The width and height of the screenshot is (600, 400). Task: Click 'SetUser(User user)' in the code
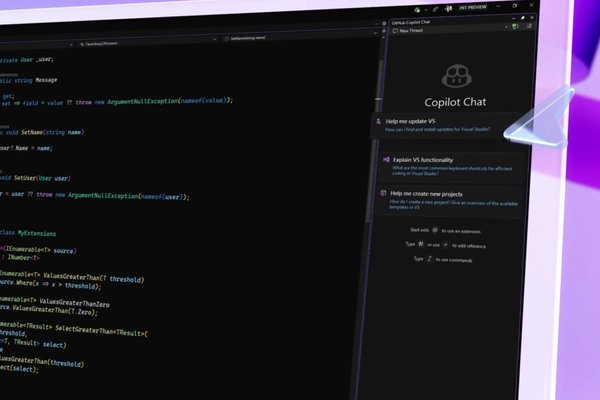[x=42, y=178]
